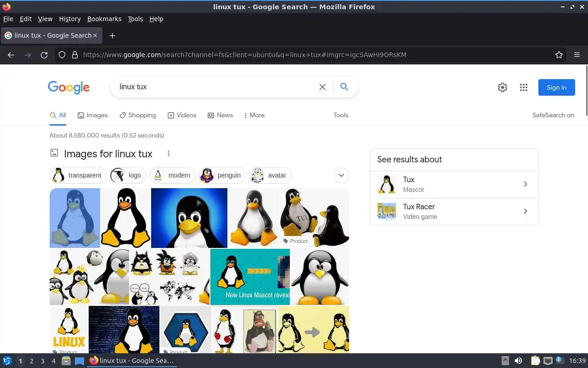Select the All results tab

[x=58, y=115]
